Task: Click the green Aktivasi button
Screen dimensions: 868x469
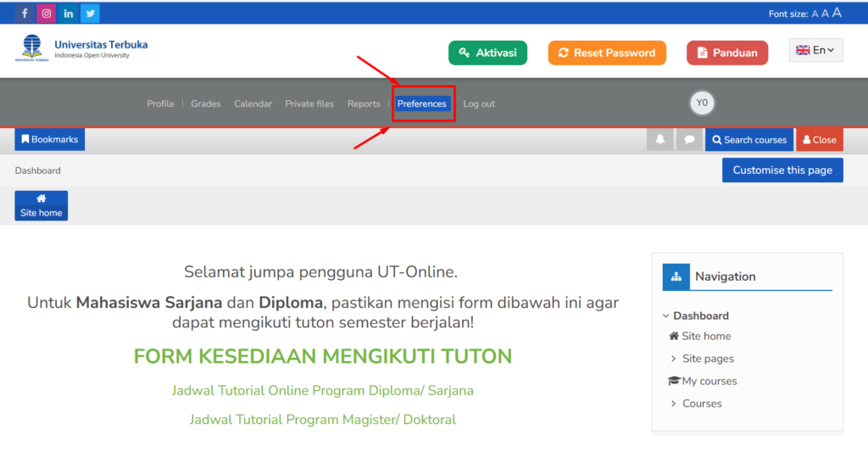Action: (487, 53)
